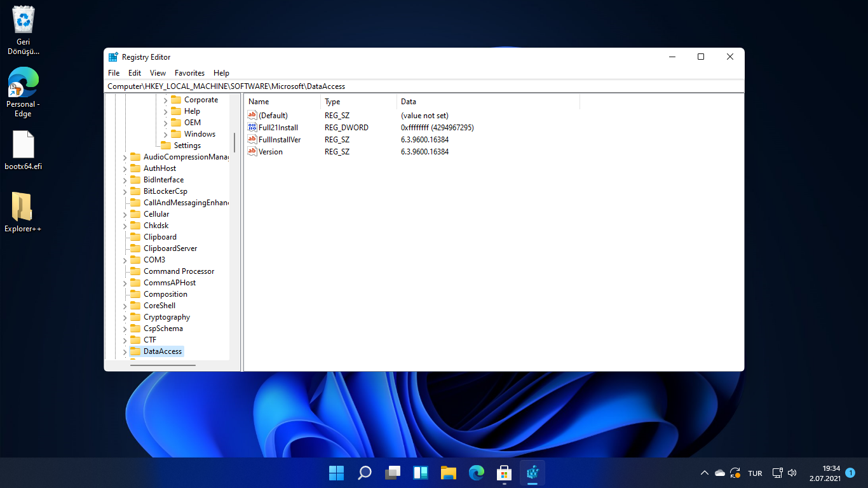Open the Recycle Bin desktop icon
868x488 pixels.
(24, 30)
